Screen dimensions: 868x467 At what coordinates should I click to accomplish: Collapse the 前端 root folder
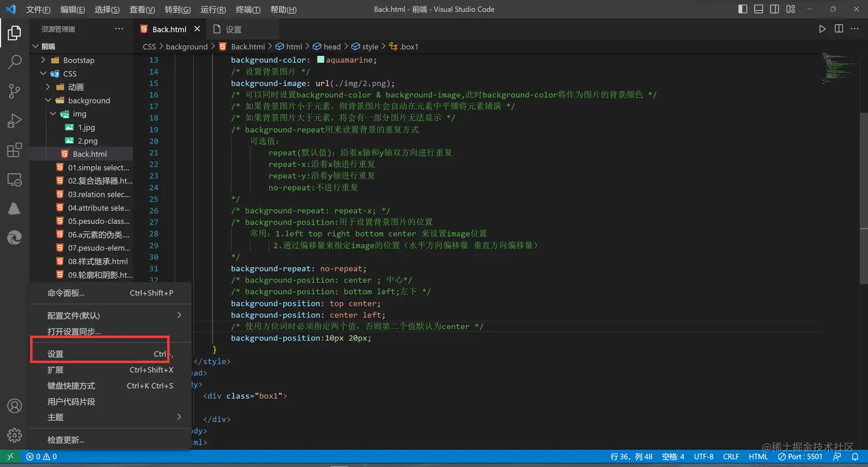(x=36, y=46)
